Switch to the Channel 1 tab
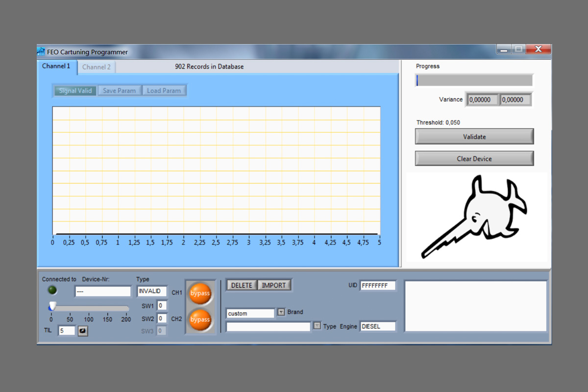 [56, 66]
